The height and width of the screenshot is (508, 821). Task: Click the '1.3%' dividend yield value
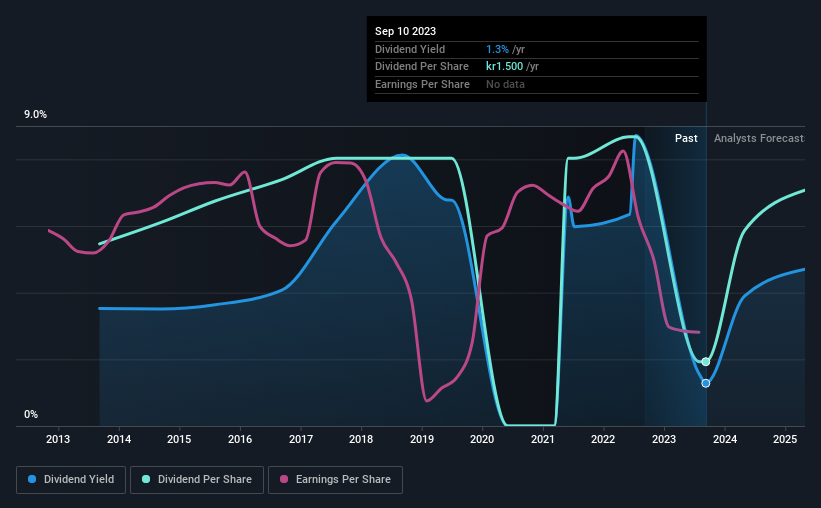[x=497, y=49]
